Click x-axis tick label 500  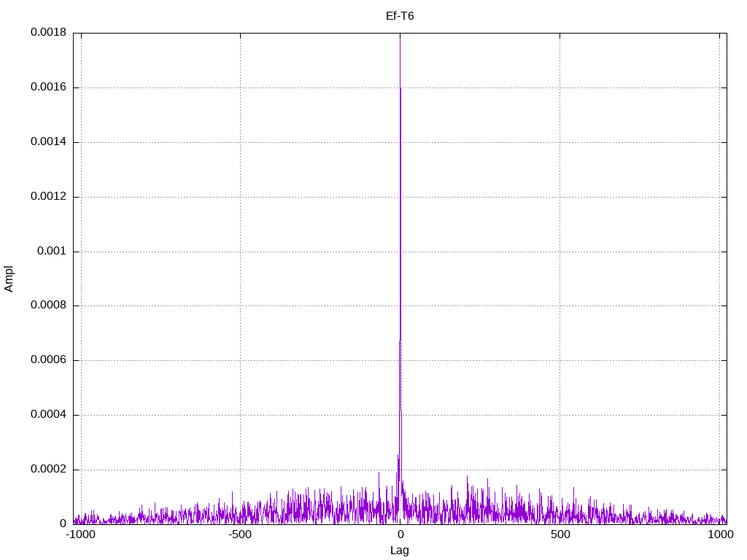click(560, 534)
